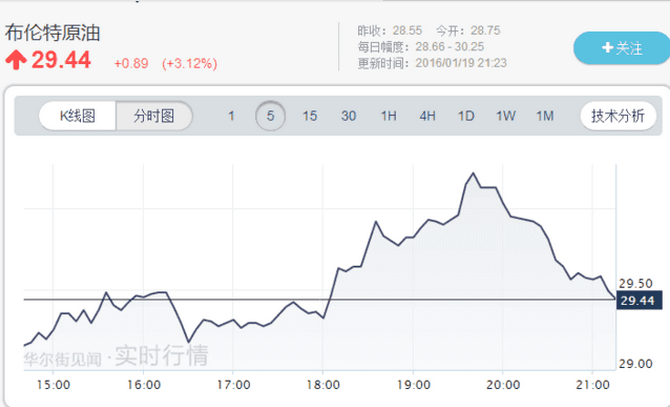The height and width of the screenshot is (407, 670).
Task: Choose the 1D timeframe
Action: click(x=466, y=116)
